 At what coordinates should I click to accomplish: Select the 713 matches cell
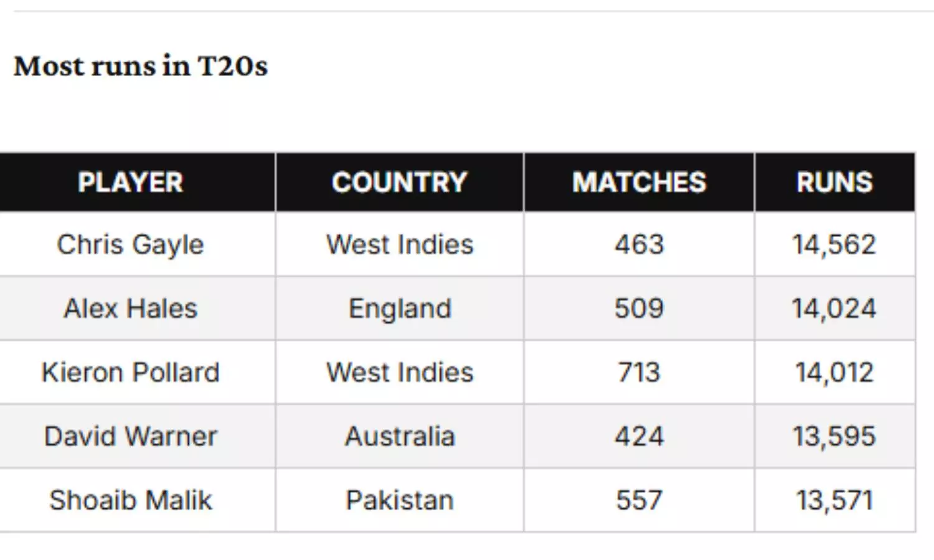click(639, 373)
